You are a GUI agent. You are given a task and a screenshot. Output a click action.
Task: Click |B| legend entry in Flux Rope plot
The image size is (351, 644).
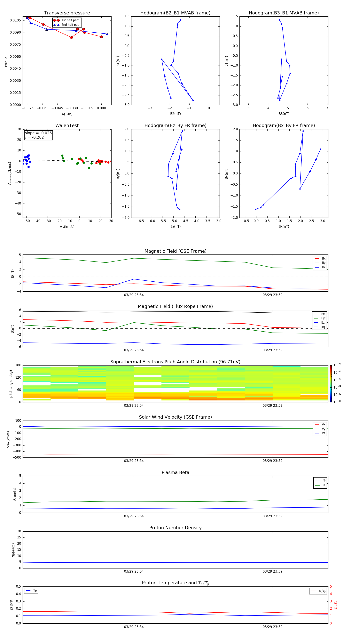point(320,327)
